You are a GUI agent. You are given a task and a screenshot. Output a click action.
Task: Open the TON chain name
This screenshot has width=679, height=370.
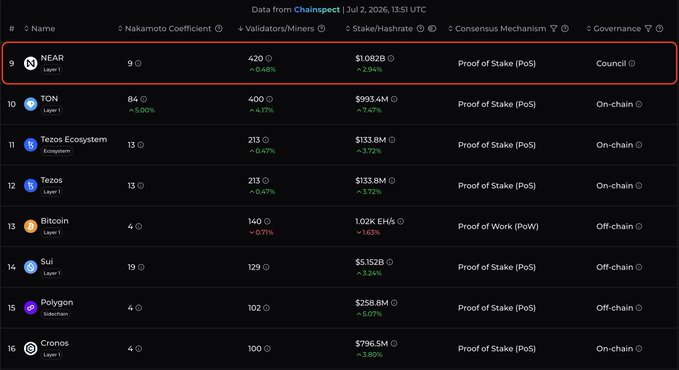pyautogui.click(x=49, y=99)
